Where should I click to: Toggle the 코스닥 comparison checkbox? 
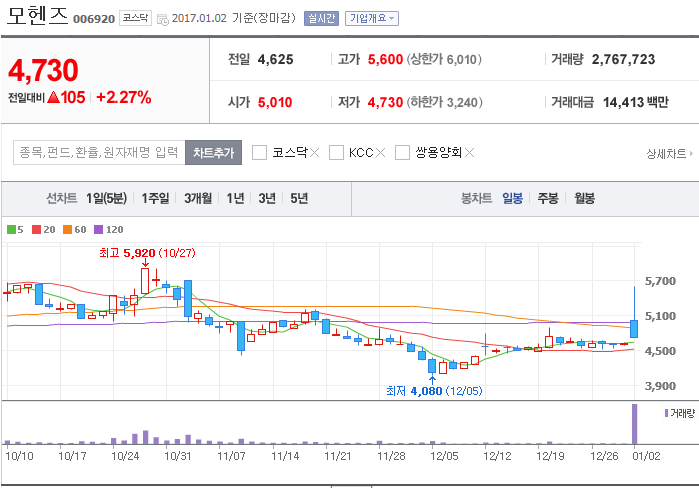coord(259,152)
